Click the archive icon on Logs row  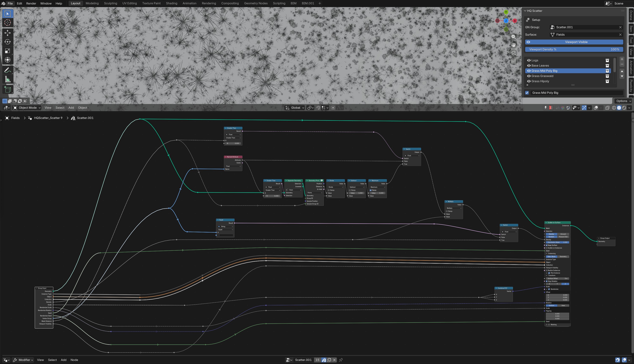pos(607,61)
